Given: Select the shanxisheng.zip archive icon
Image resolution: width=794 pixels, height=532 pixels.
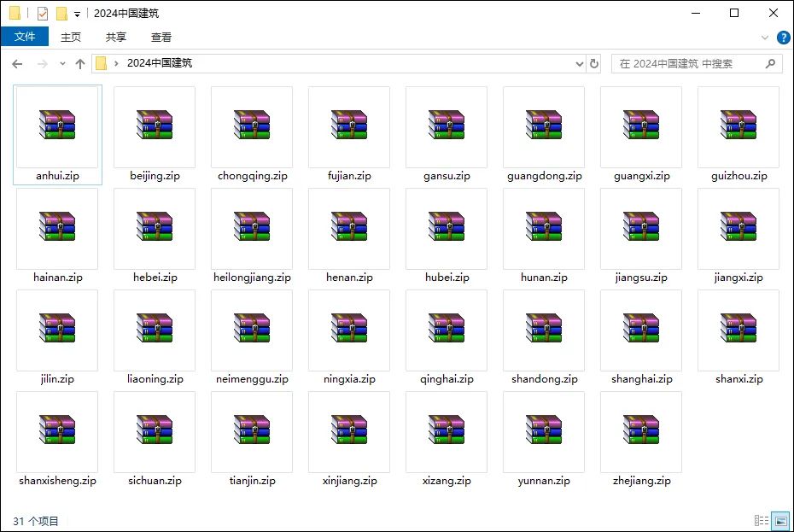Looking at the screenshot, I should tap(57, 430).
